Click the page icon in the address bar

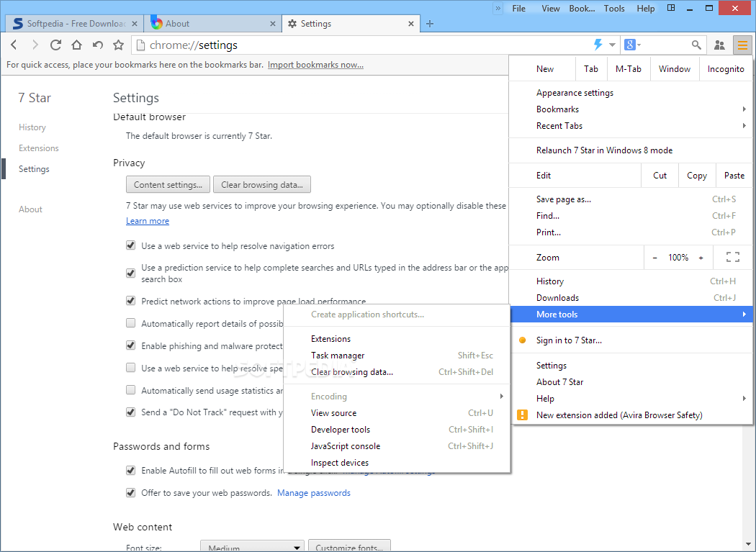point(140,45)
